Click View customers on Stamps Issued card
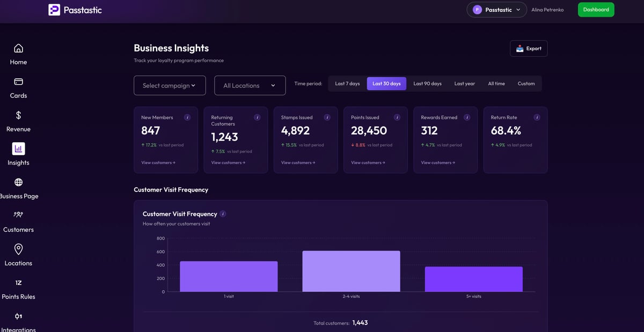This screenshot has height=332, width=644. pyautogui.click(x=299, y=163)
